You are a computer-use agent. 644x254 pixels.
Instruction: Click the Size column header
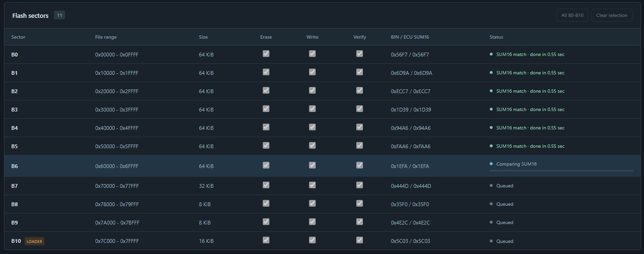tap(203, 37)
